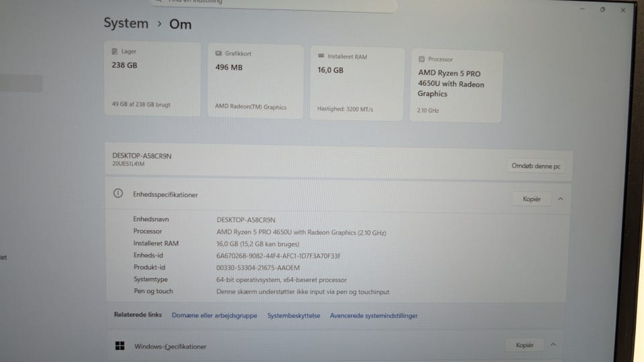Click Pen og touch value text

coord(303,292)
